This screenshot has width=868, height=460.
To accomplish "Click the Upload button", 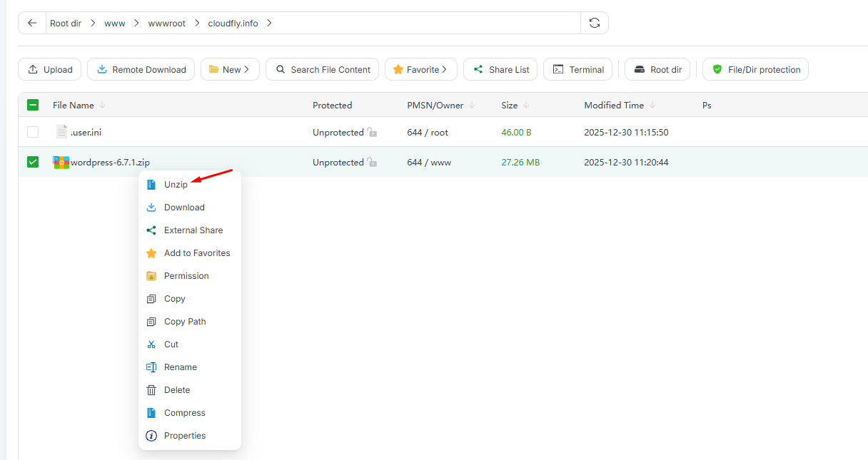I will pyautogui.click(x=50, y=69).
